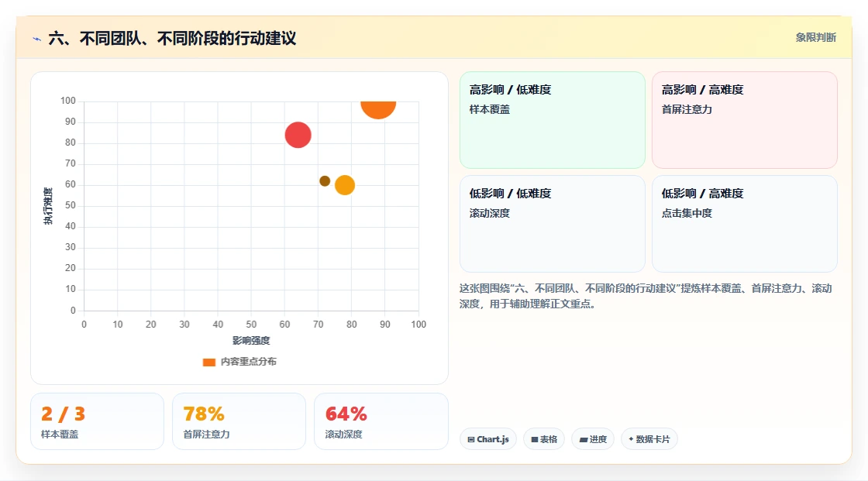This screenshot has height=481, width=868.
Task: Click the 象限判断 label in the header
Action: [x=815, y=38]
